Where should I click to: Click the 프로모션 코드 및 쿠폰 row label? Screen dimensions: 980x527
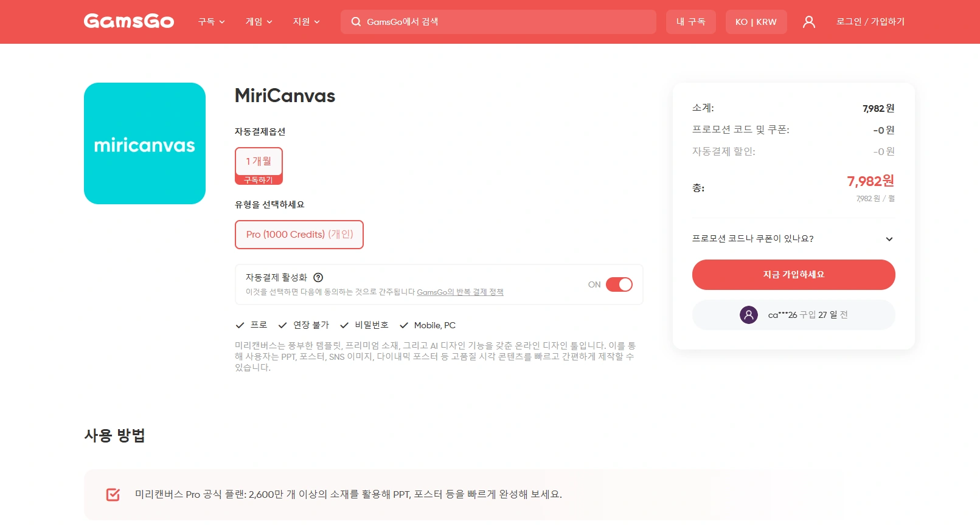(x=741, y=129)
